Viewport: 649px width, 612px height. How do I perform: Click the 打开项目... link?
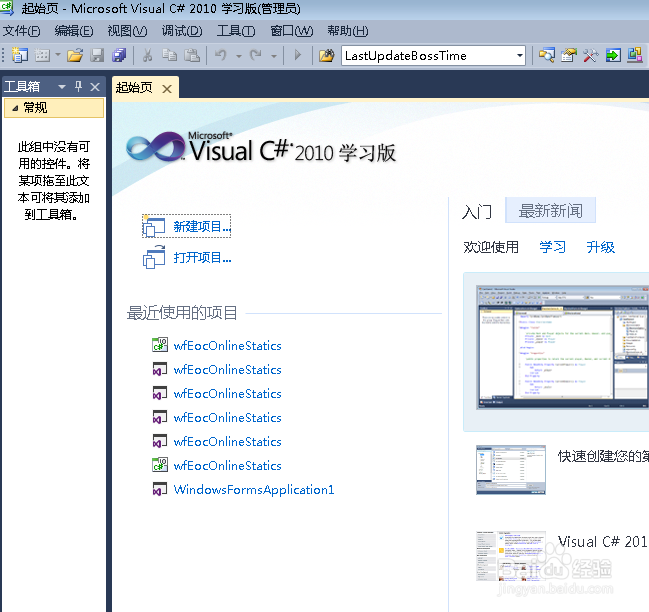[202, 258]
